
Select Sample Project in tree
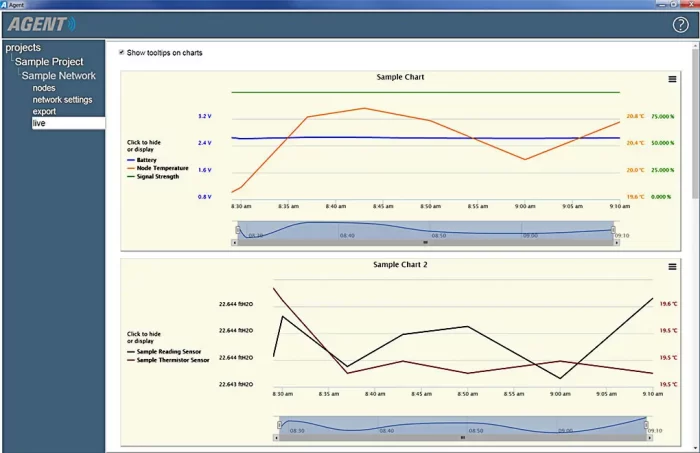(49, 62)
